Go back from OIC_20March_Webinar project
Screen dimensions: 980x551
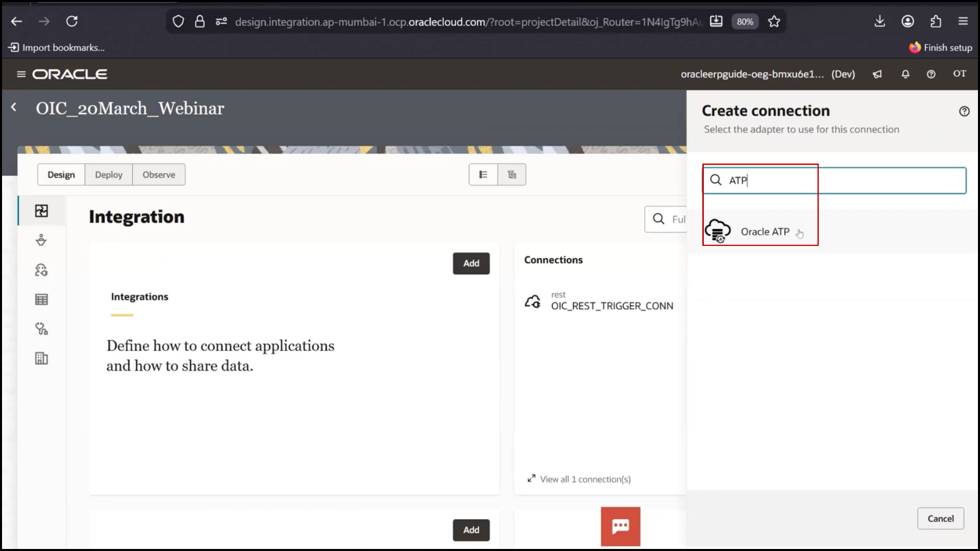click(14, 107)
